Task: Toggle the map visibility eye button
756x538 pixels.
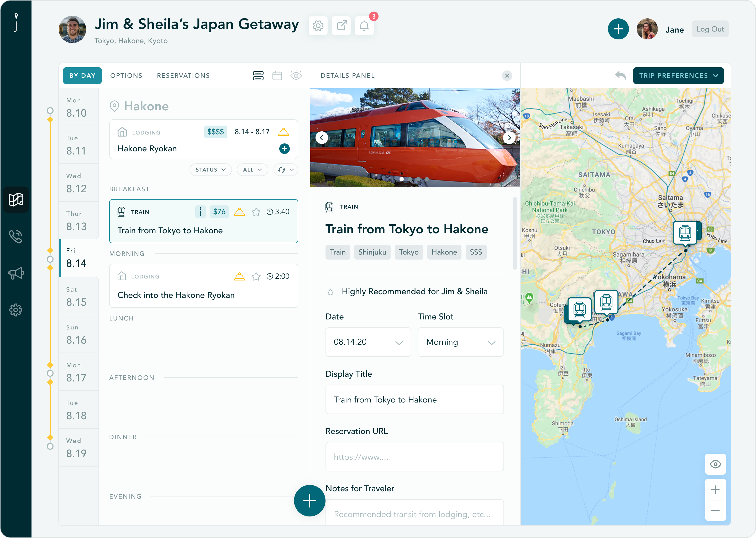Action: tap(715, 464)
